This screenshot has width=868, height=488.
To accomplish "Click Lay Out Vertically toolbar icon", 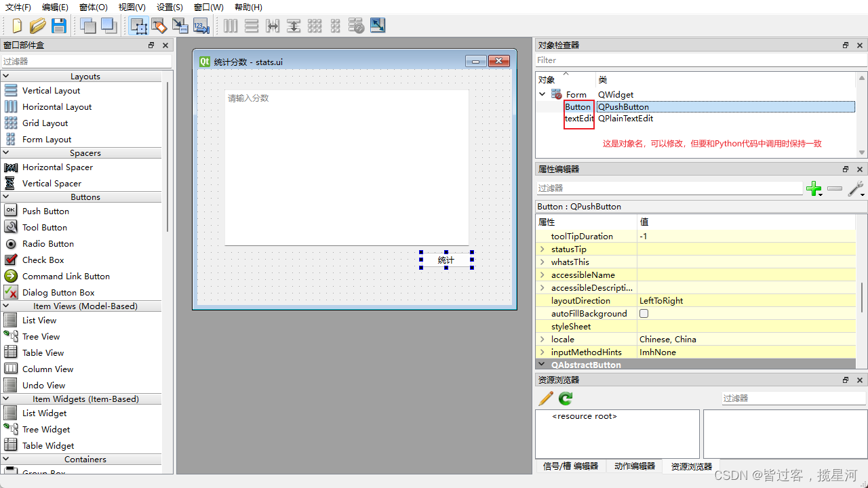I will point(252,26).
